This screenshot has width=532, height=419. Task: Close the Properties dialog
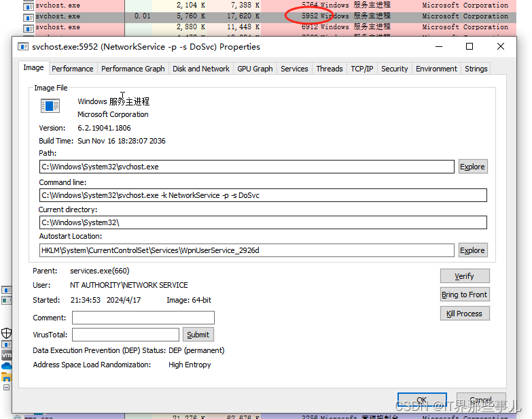coord(501,46)
